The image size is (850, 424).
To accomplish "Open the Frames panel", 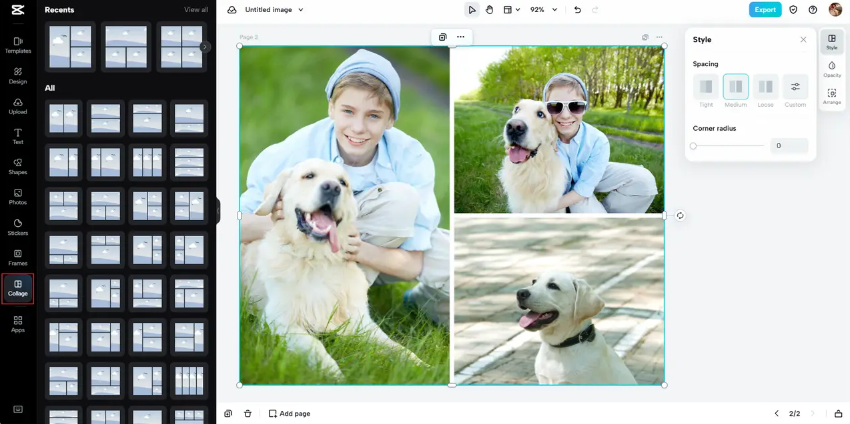I will pyautogui.click(x=18, y=257).
